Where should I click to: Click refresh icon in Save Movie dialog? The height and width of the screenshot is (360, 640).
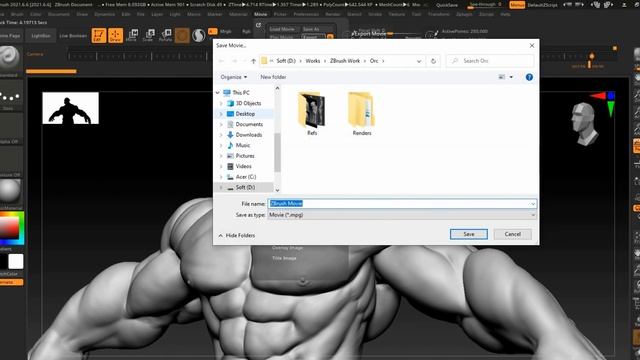tap(433, 61)
